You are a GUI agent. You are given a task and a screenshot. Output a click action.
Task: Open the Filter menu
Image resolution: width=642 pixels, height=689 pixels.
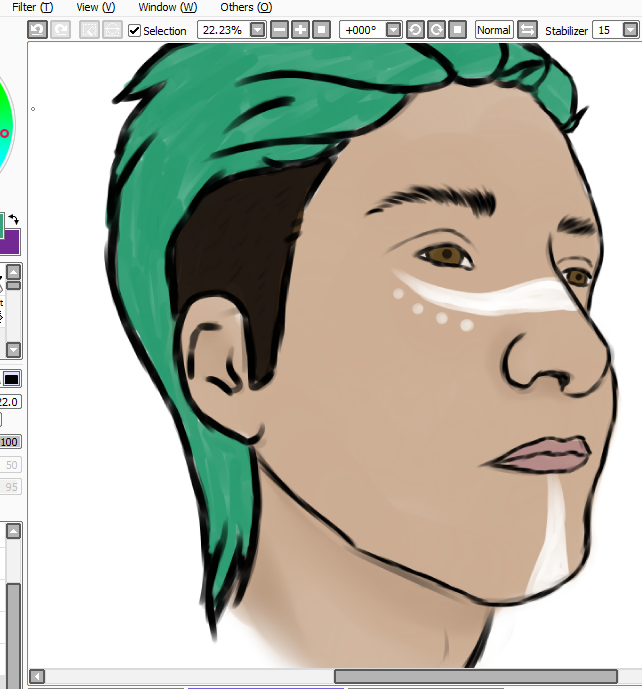coord(32,7)
